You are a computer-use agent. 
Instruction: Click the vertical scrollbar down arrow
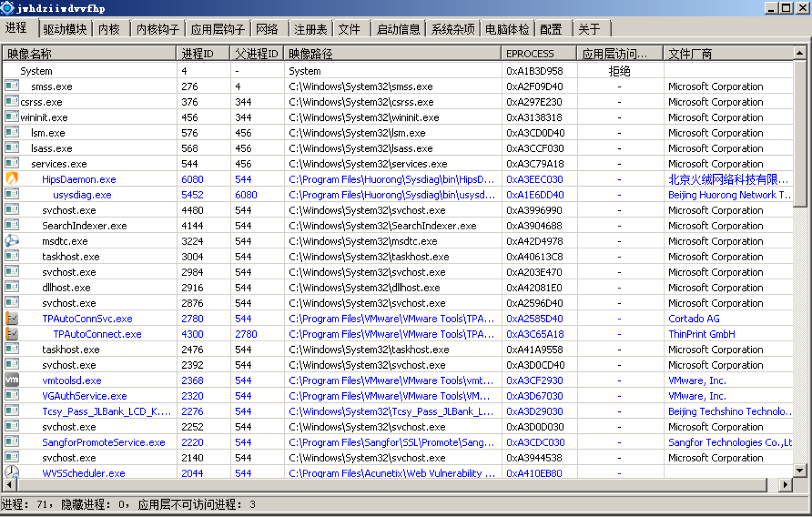[x=800, y=470]
